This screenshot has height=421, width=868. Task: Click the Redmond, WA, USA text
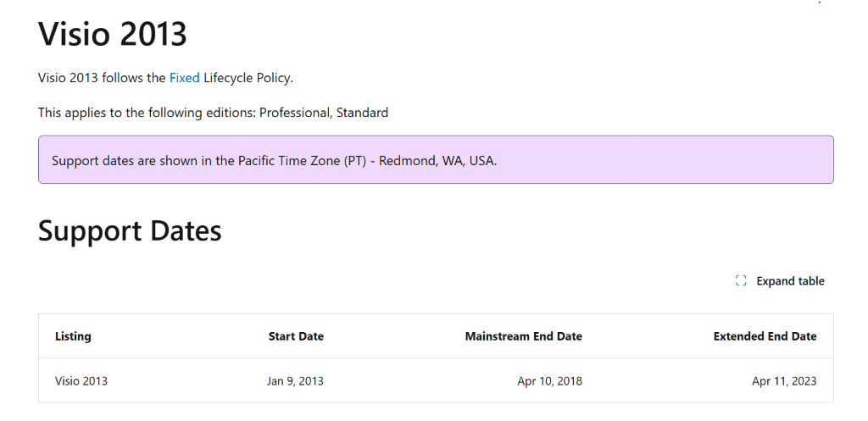click(x=437, y=160)
